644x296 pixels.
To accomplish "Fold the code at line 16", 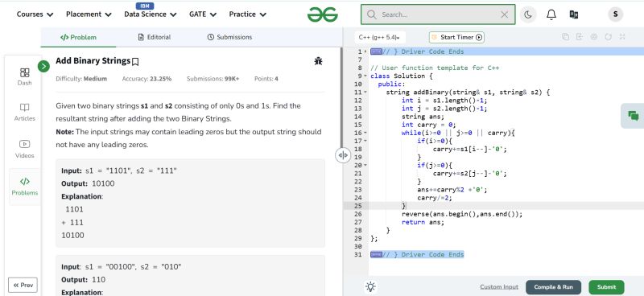I will [365, 133].
